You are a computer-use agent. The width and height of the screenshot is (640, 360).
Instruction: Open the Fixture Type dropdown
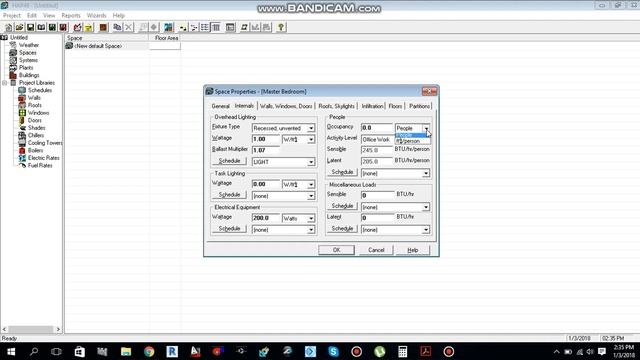pos(311,128)
